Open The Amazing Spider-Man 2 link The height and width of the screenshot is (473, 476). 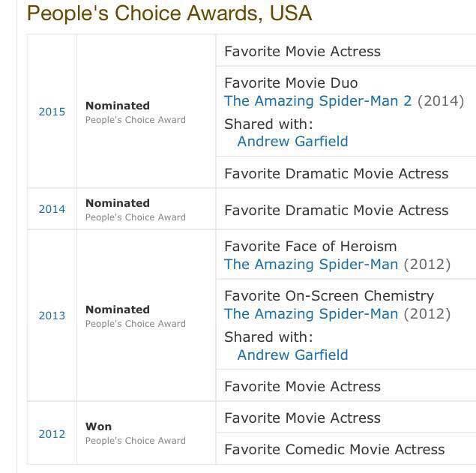click(318, 100)
